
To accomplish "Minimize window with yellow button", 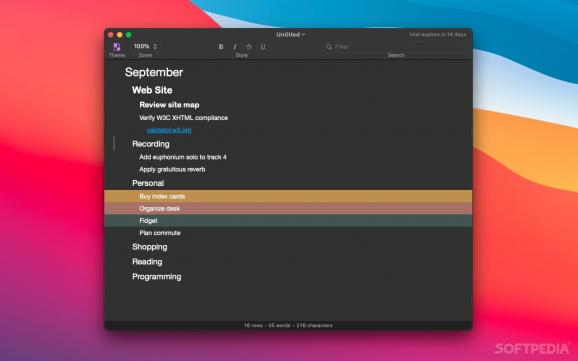I will pos(119,35).
